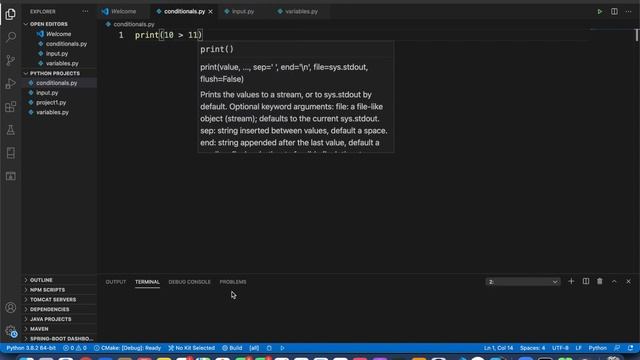Close the conditionals.py tab
The width and height of the screenshot is (640, 360).
pyautogui.click(x=211, y=11)
